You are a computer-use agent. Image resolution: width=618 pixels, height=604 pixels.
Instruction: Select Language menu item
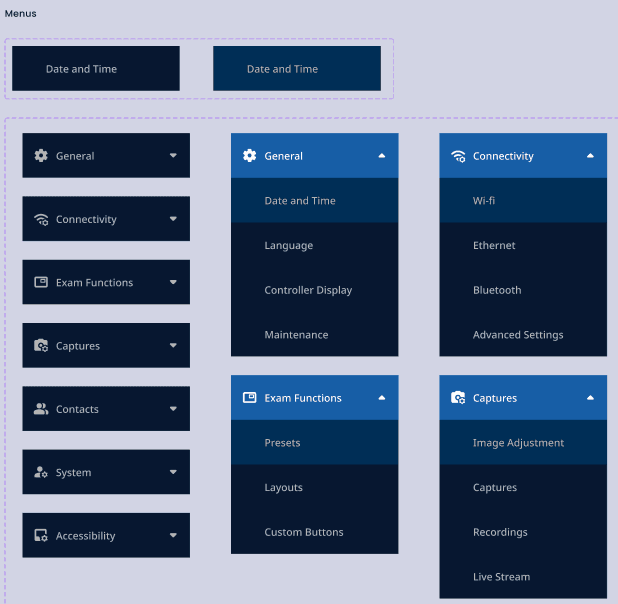(x=315, y=245)
